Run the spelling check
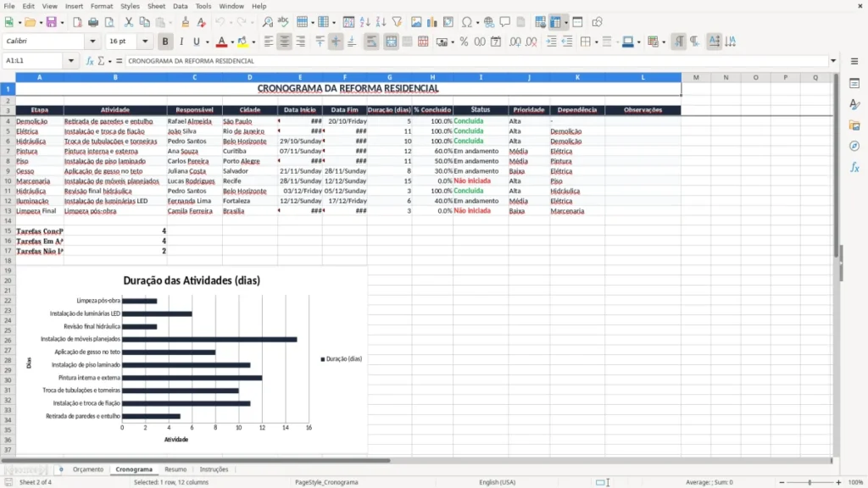This screenshot has width=868, height=488. pos(283,22)
